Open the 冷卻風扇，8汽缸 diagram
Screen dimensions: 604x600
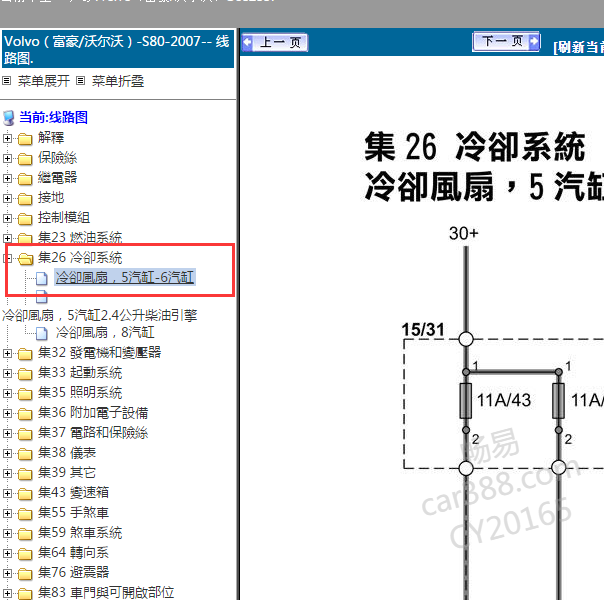coord(105,332)
